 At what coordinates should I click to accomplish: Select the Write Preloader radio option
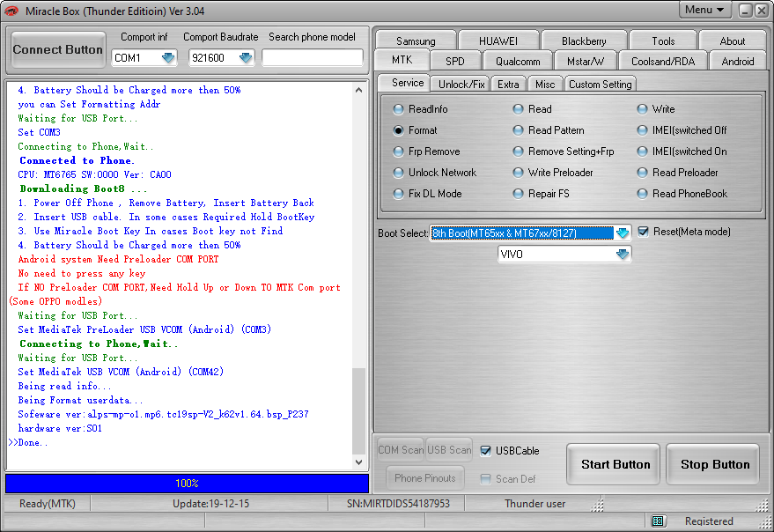coord(553,173)
